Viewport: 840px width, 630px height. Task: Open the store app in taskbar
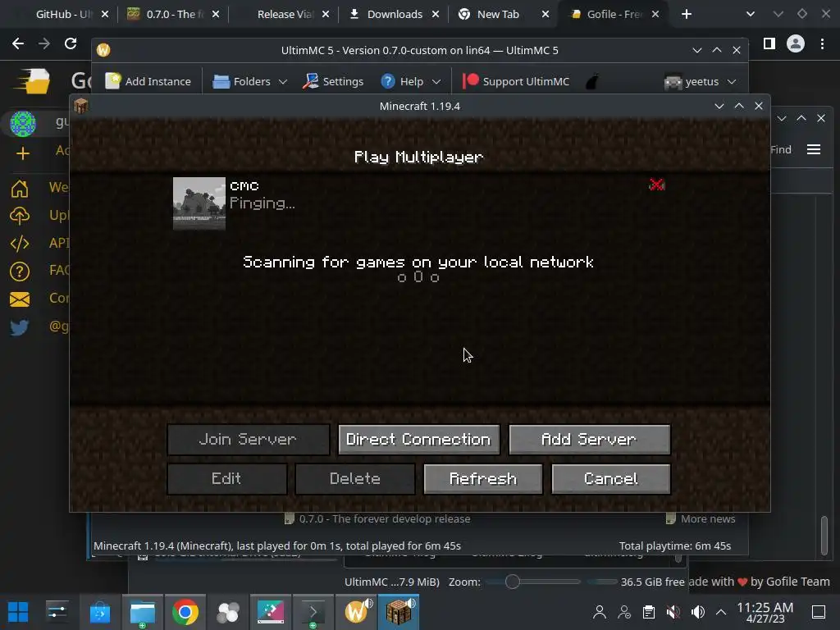(x=99, y=612)
